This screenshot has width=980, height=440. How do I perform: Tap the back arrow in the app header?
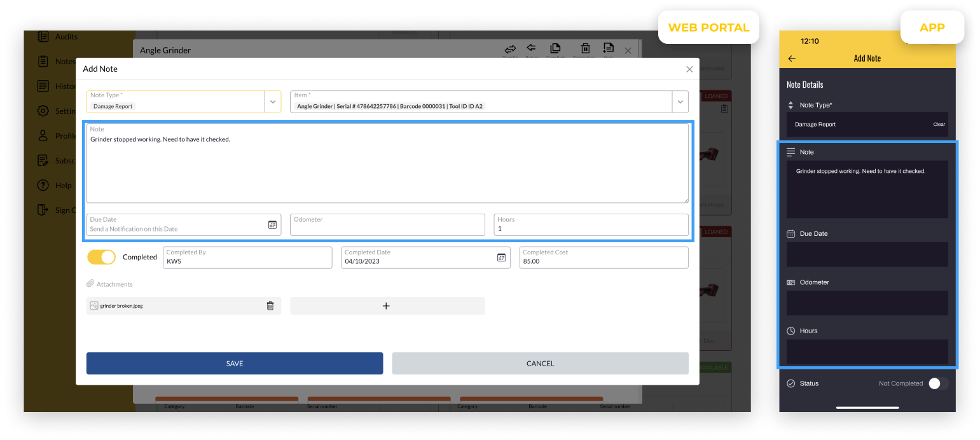tap(792, 58)
